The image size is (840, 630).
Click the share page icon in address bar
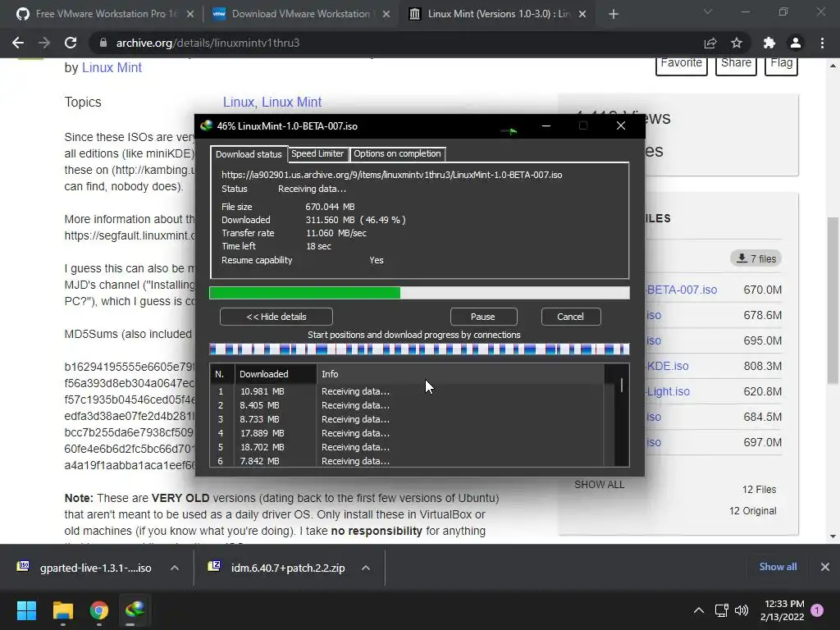point(710,43)
